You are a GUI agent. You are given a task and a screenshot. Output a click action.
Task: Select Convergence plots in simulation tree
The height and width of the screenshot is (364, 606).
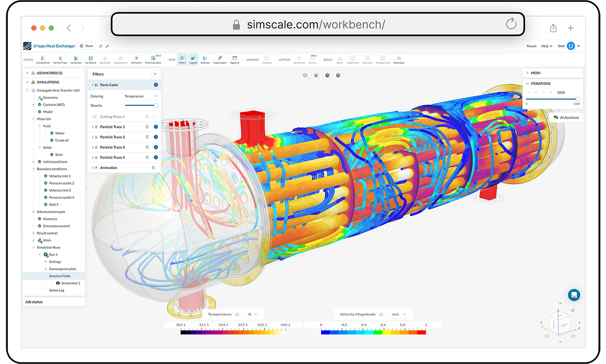click(63, 269)
